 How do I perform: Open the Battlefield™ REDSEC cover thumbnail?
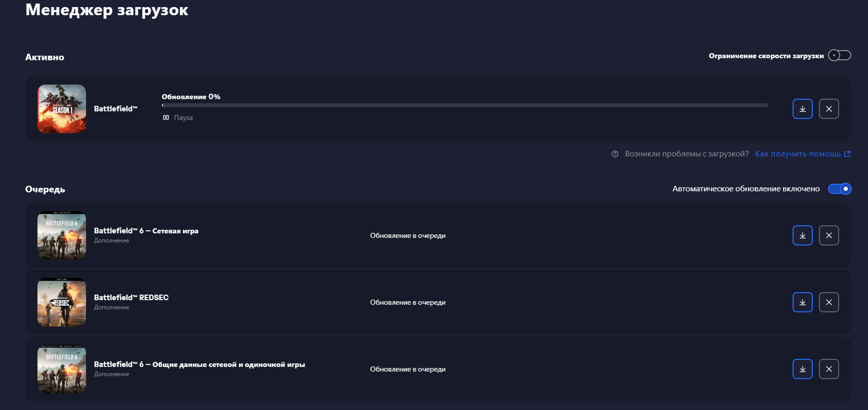point(62,302)
